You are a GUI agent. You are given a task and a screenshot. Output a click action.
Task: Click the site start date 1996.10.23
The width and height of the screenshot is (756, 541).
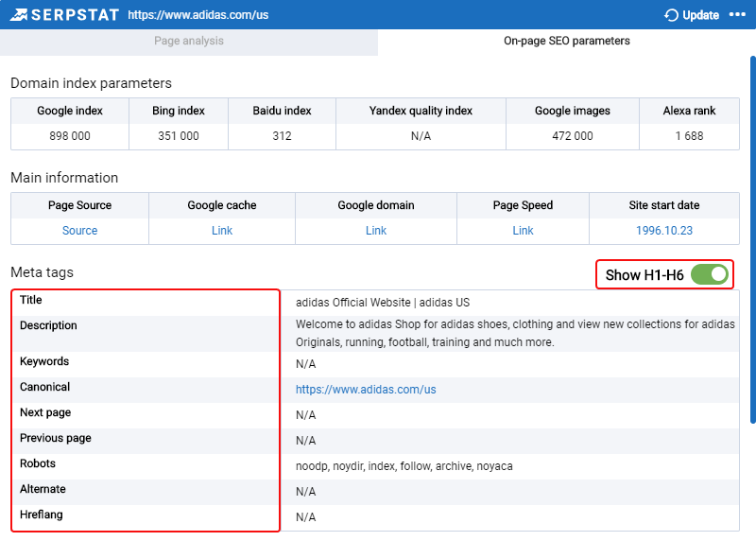[x=664, y=231]
